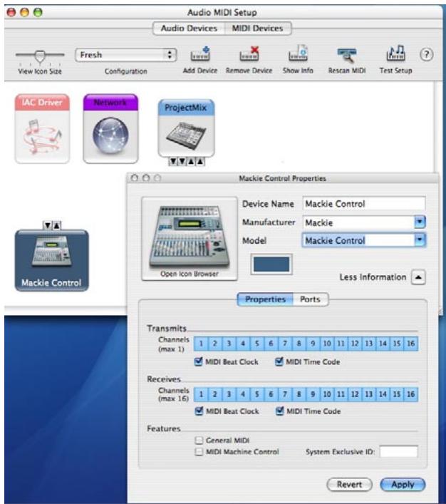Toggle Transmits channel 1
The width and height of the screenshot is (446, 504).
(x=201, y=344)
